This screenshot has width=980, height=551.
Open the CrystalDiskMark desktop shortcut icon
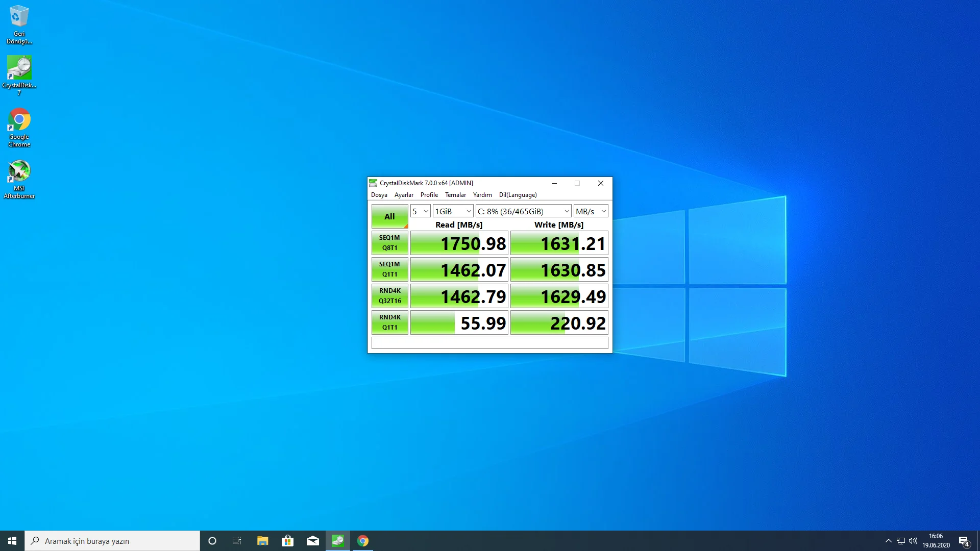click(x=19, y=69)
